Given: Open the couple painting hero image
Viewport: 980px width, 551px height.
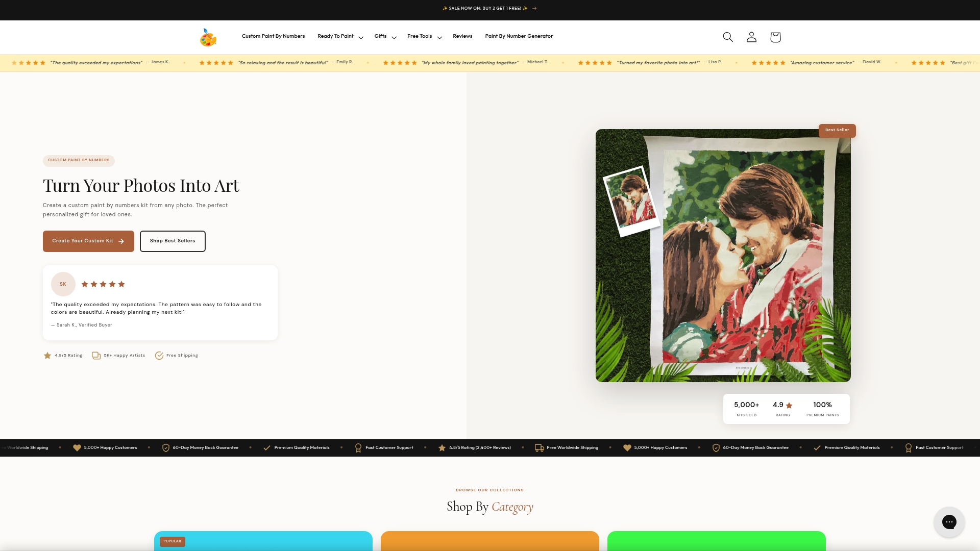Looking at the screenshot, I should click(723, 256).
